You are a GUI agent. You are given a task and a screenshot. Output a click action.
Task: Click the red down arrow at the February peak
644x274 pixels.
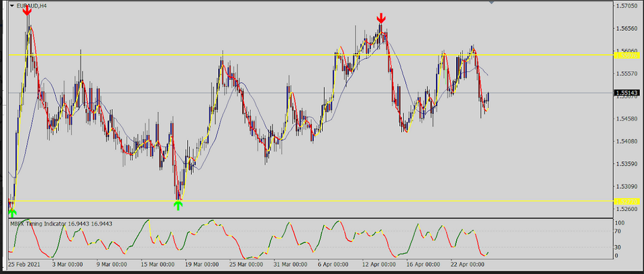point(27,10)
